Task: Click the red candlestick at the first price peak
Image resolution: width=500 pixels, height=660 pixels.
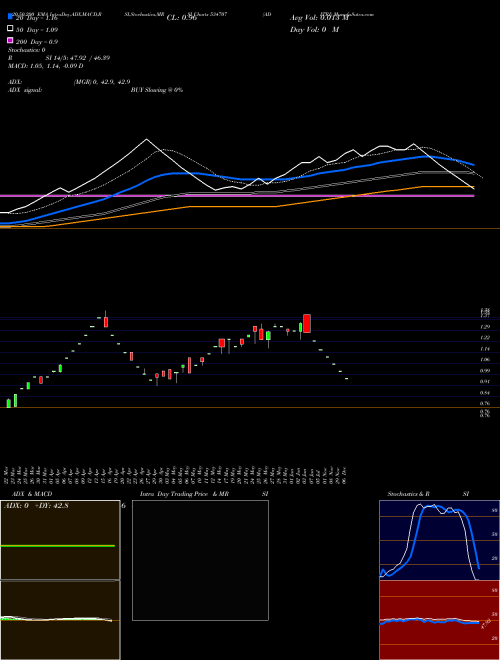Action: [106, 321]
